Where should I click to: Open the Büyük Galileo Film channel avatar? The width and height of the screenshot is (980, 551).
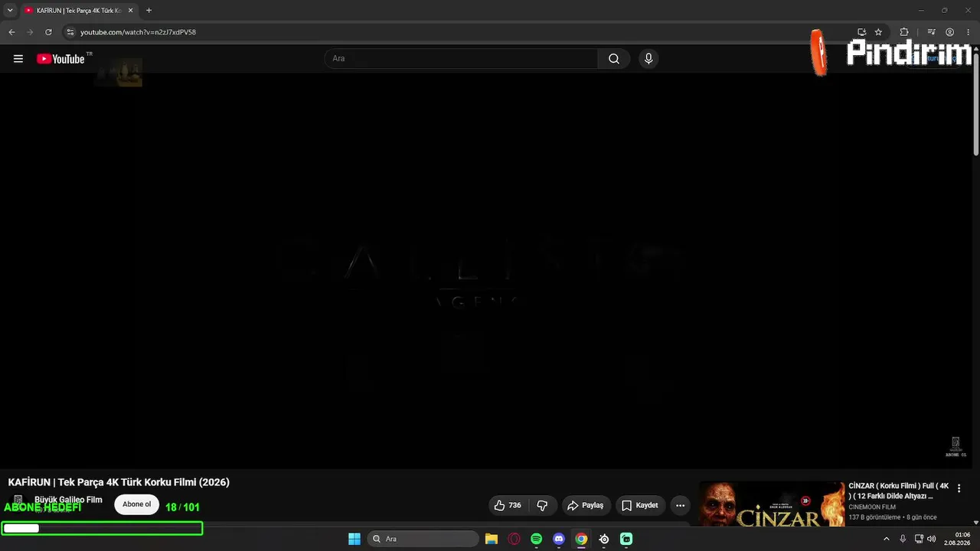(x=18, y=500)
